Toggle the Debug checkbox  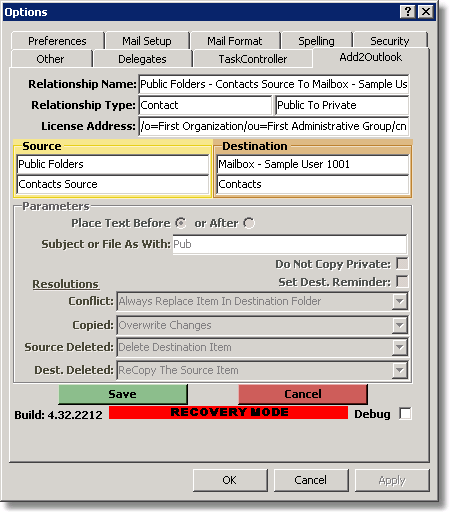click(x=405, y=414)
